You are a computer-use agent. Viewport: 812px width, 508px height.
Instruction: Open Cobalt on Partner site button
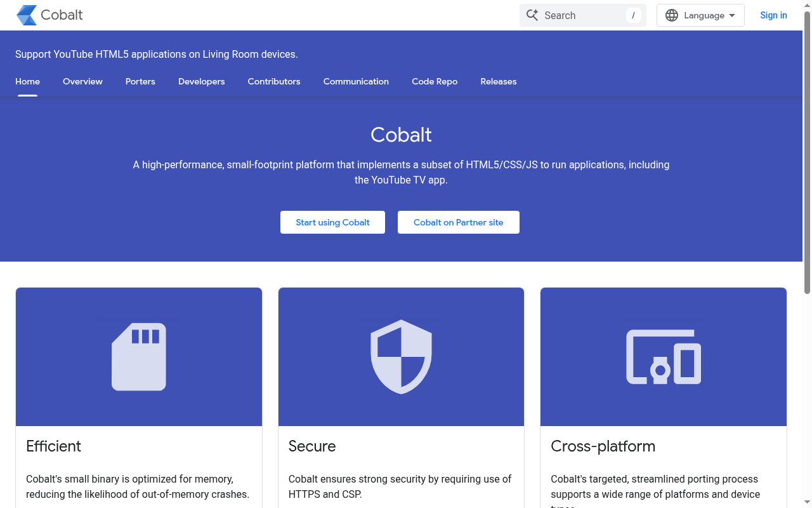[x=459, y=222]
